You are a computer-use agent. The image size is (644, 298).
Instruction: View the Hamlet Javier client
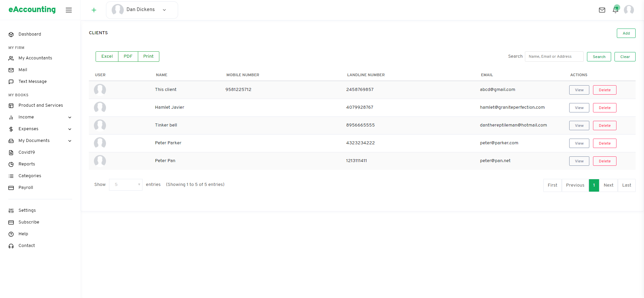[x=579, y=108]
